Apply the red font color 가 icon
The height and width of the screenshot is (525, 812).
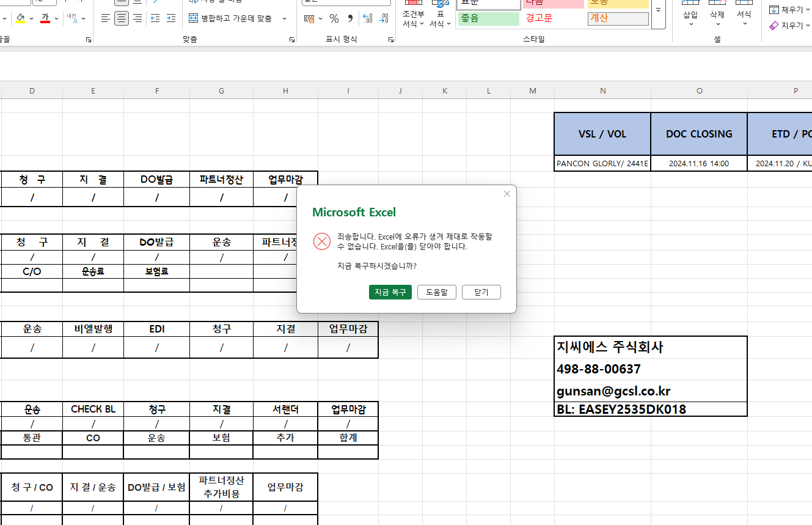[x=45, y=18]
